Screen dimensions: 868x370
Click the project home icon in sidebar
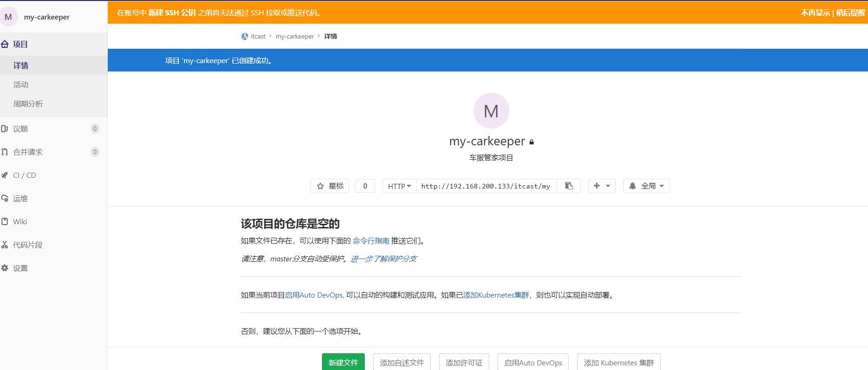tap(5, 44)
